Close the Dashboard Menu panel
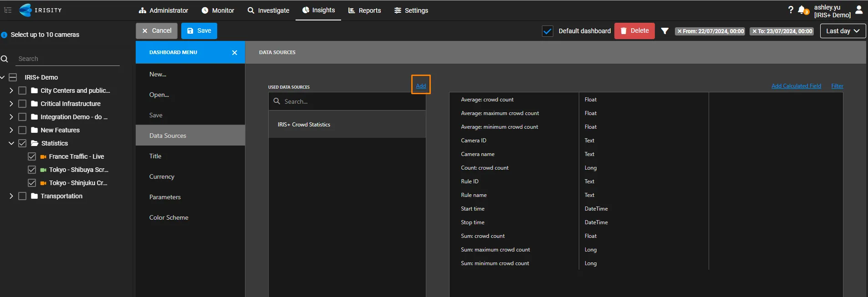The height and width of the screenshot is (297, 868). click(235, 52)
